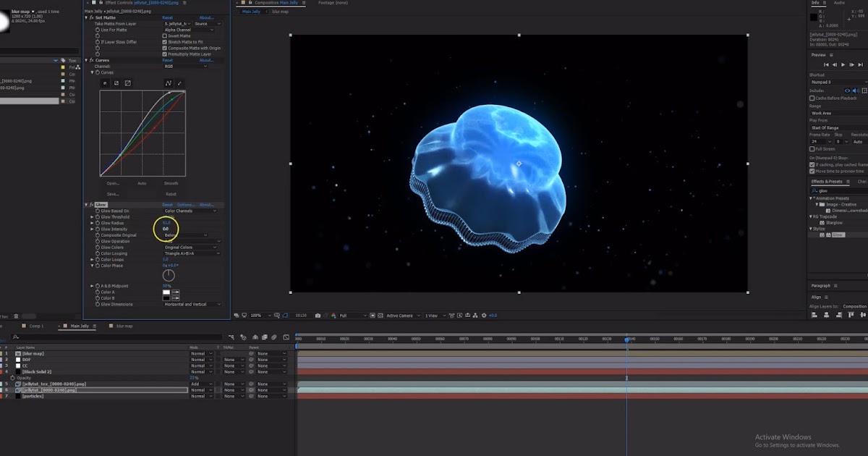Open the Glow Dimensions dropdown

[x=192, y=304]
